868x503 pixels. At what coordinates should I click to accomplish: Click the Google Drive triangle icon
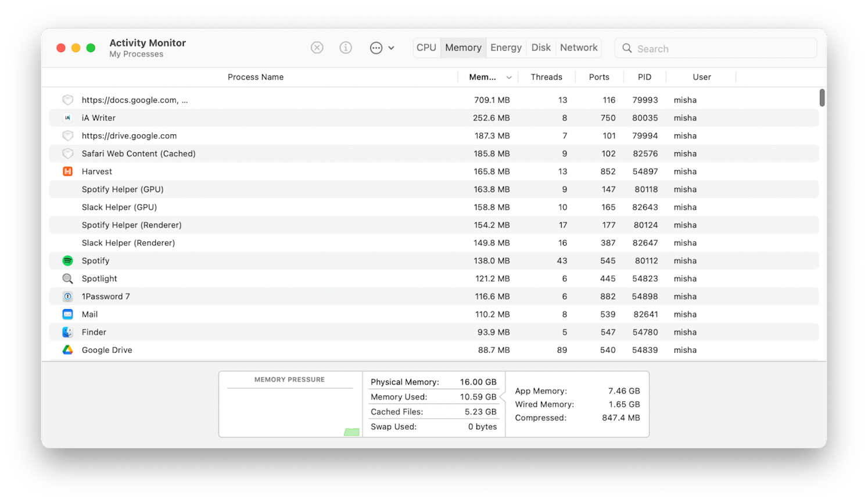pos(67,350)
